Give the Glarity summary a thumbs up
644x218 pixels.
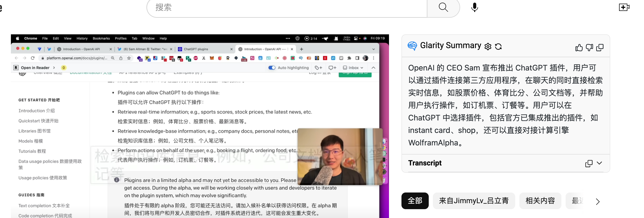pyautogui.click(x=579, y=48)
